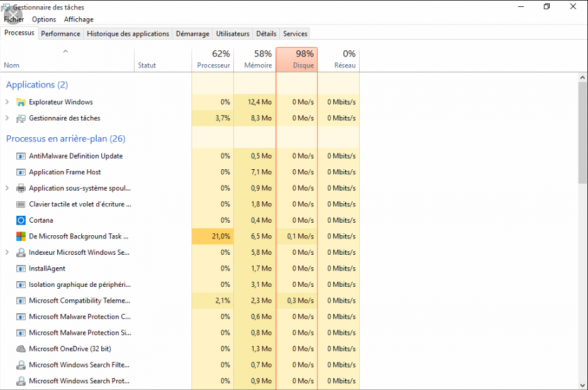Expand the Application sous-système spouleur row
588x390 pixels.
[7, 188]
